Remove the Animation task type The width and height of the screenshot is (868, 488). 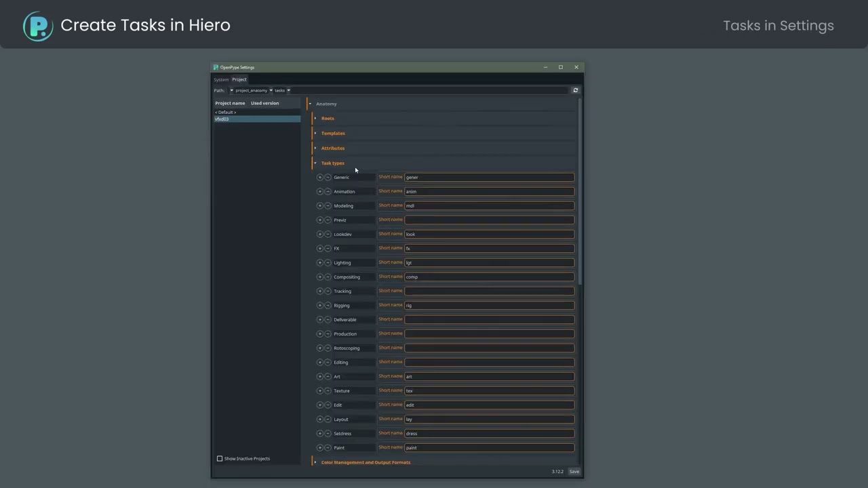[328, 191]
